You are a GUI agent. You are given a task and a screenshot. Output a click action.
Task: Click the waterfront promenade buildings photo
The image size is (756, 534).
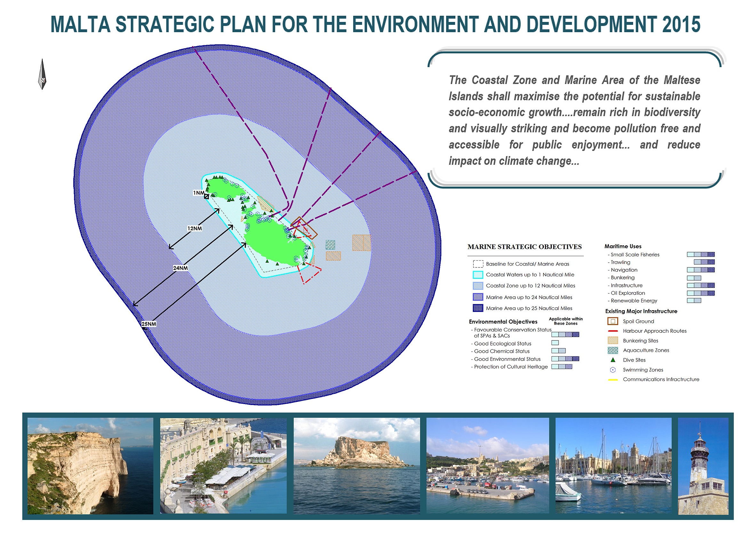[223, 466]
